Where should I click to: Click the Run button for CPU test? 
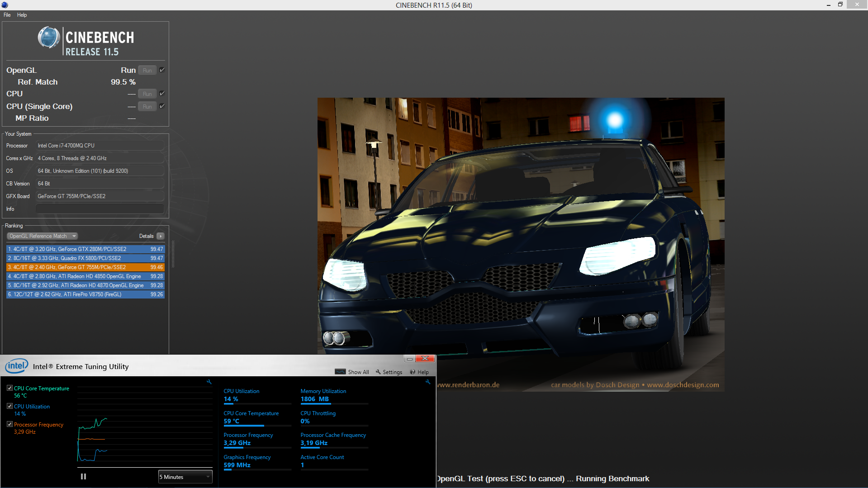point(147,94)
